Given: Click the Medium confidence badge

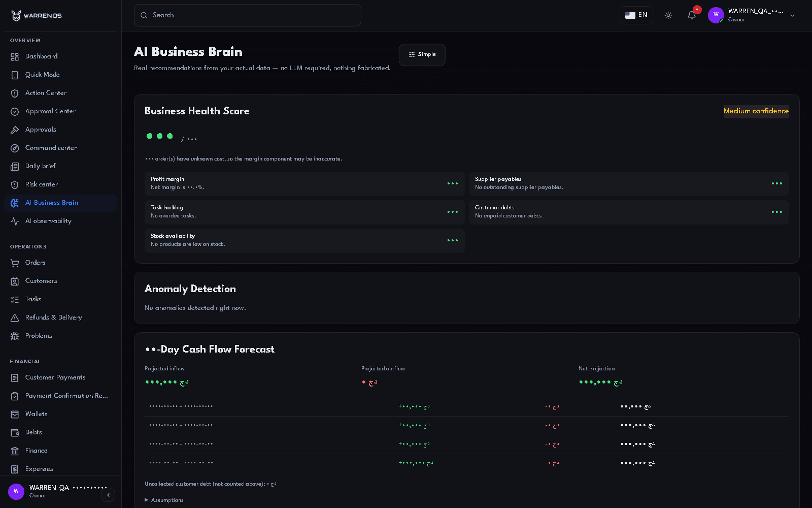Looking at the screenshot, I should [756, 111].
